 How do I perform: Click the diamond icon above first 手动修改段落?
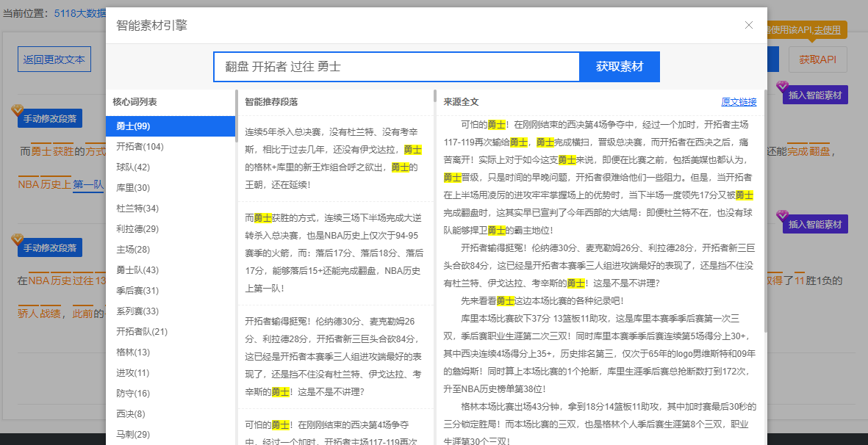tap(18, 110)
